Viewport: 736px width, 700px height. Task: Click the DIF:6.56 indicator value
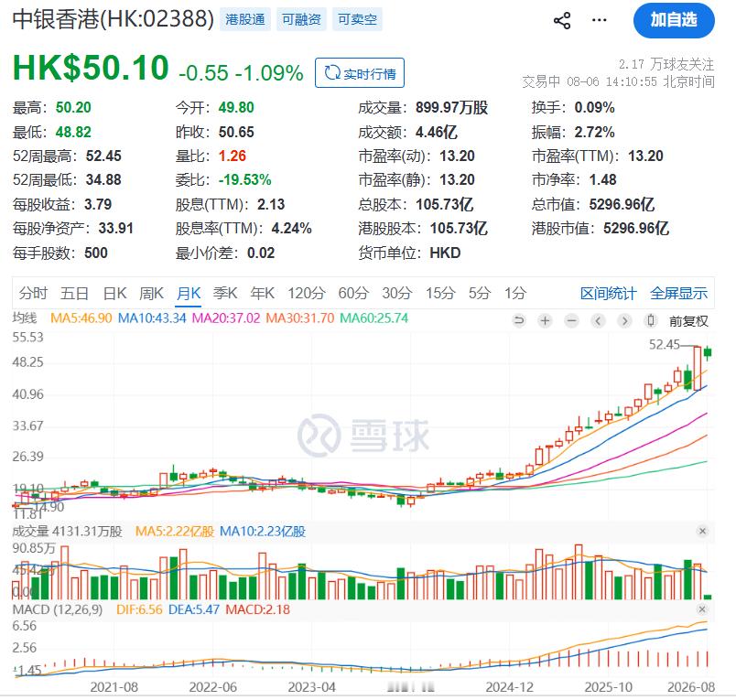[139, 609]
